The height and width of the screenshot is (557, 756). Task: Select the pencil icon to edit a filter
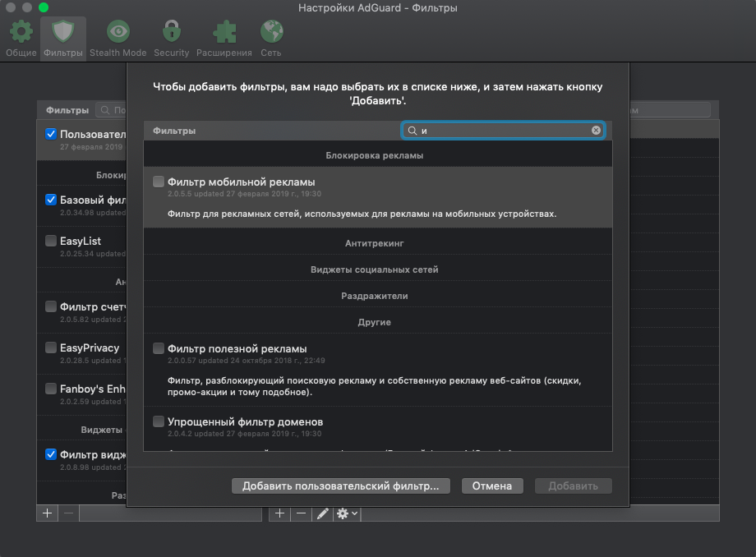pos(321,513)
